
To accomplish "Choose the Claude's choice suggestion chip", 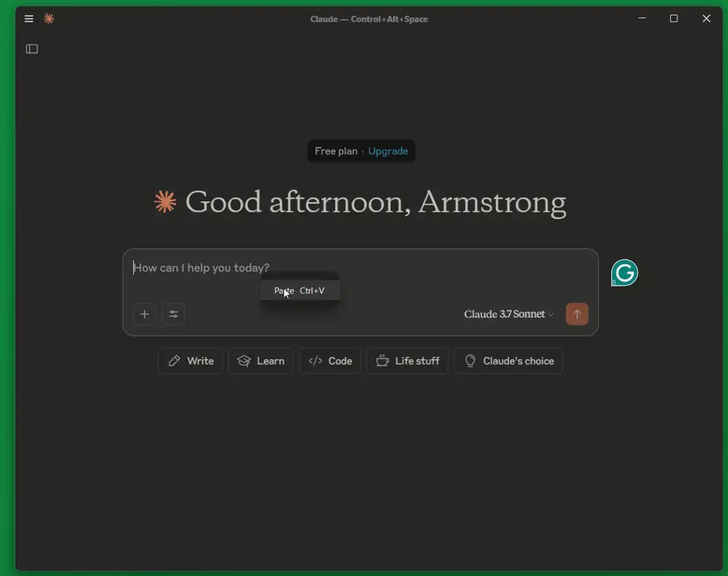I will 508,361.
